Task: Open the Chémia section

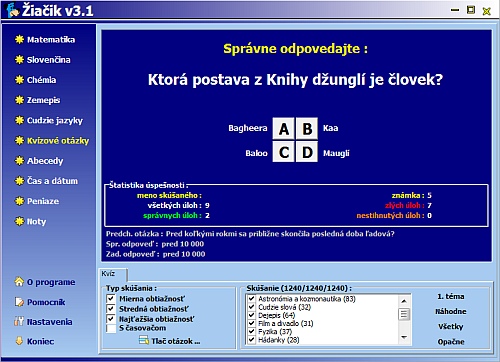Action: point(41,80)
